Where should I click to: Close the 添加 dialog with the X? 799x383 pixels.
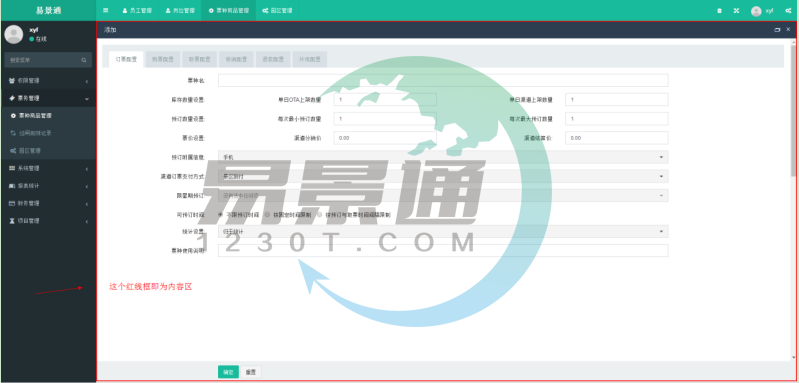(x=788, y=30)
